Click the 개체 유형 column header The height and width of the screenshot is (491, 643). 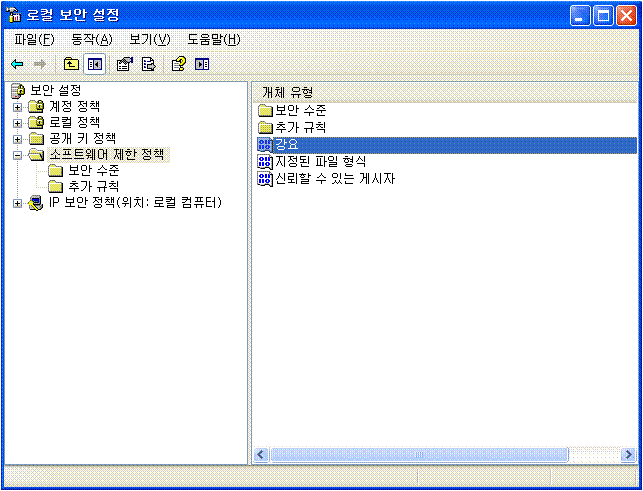[445, 92]
